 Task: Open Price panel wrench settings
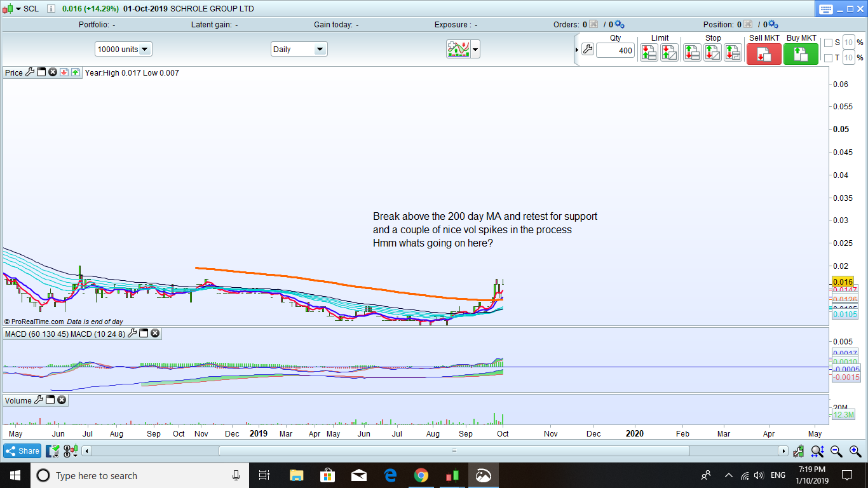[x=29, y=72]
